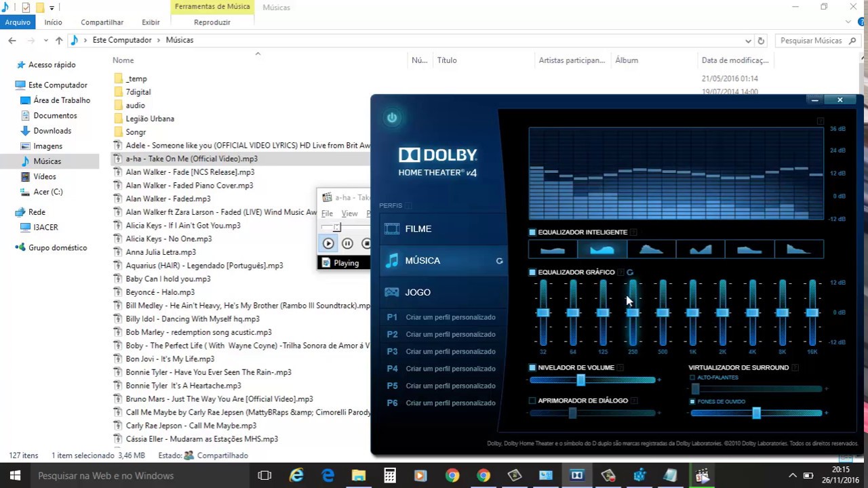Choose the sixth equalizer preset curve
Image resolution: width=868 pixels, height=488 pixels.
pos(799,249)
